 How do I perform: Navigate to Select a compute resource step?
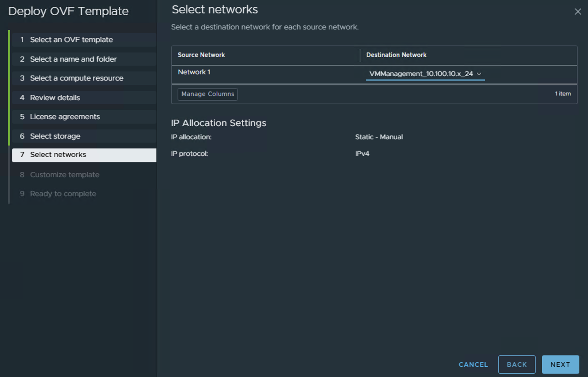click(76, 78)
